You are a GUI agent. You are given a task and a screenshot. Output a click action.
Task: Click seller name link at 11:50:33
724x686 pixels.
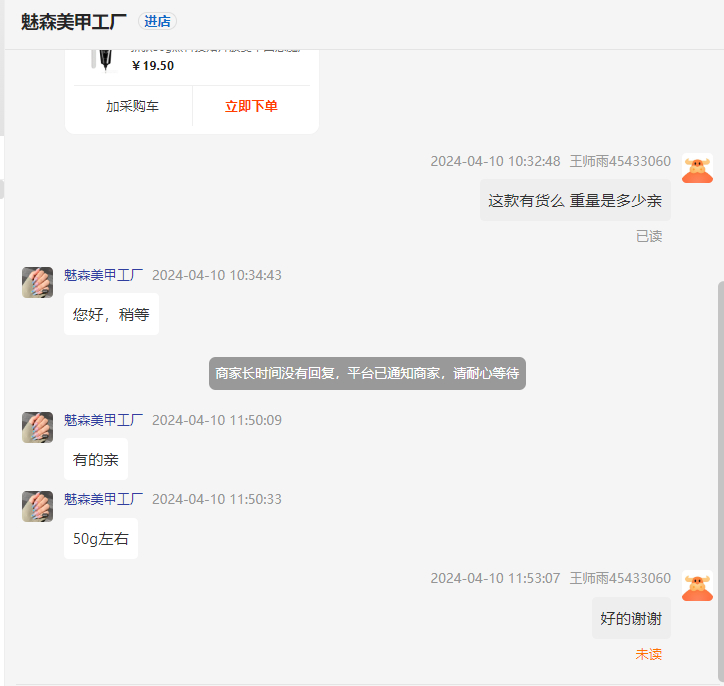click(x=103, y=499)
